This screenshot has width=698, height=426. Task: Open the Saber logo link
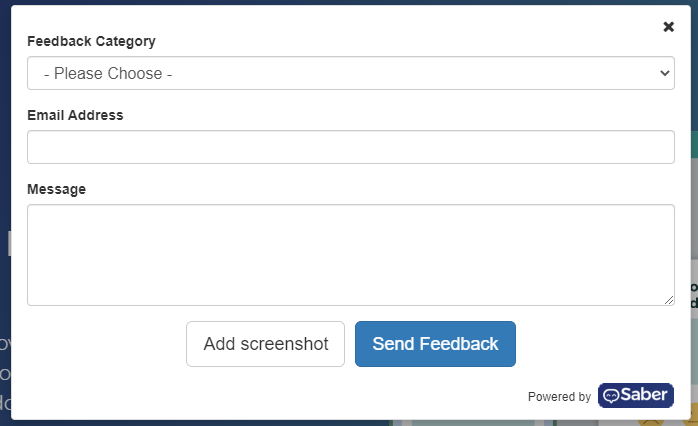tap(636, 395)
